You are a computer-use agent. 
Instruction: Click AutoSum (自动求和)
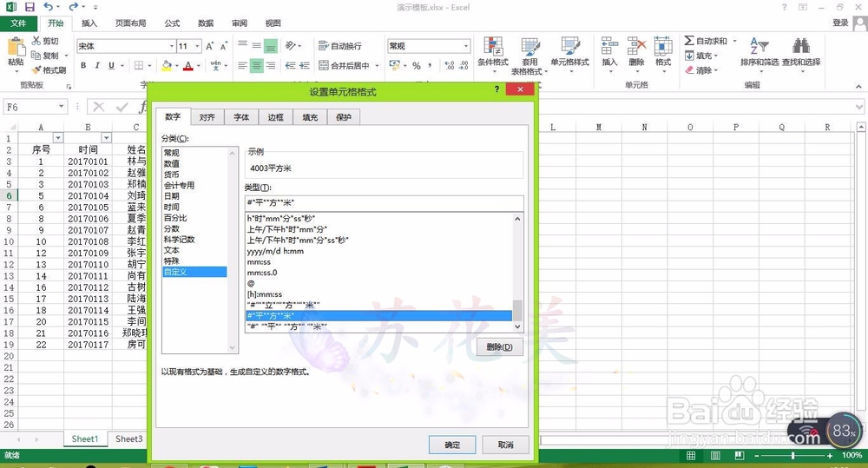[x=706, y=41]
